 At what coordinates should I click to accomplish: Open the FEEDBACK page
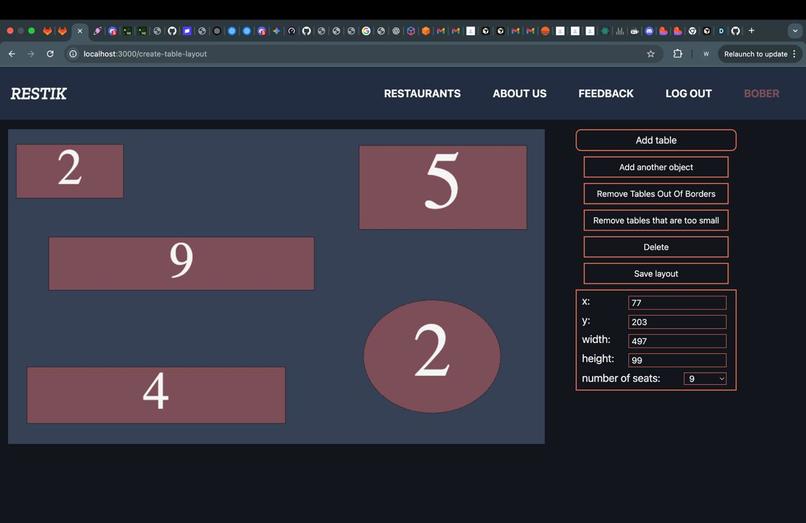coord(606,94)
